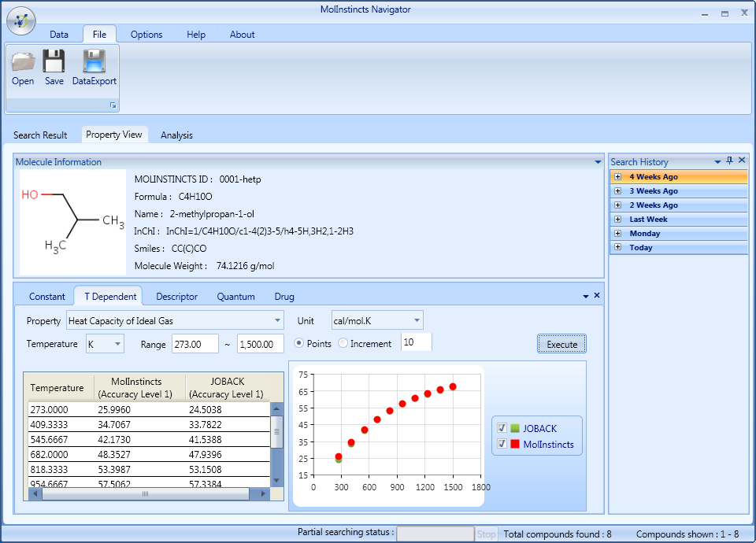756x543 pixels.
Task: Click the Save floppy disk icon
Action: click(54, 61)
